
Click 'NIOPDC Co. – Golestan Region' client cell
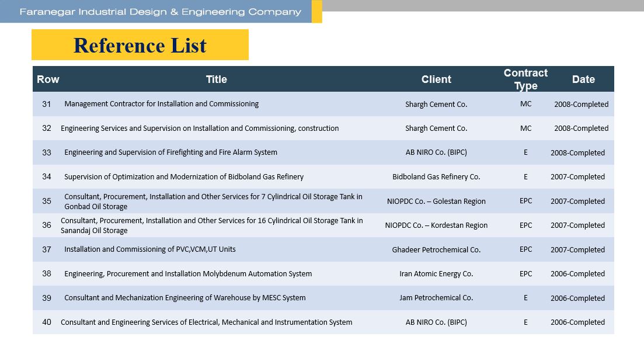point(436,202)
